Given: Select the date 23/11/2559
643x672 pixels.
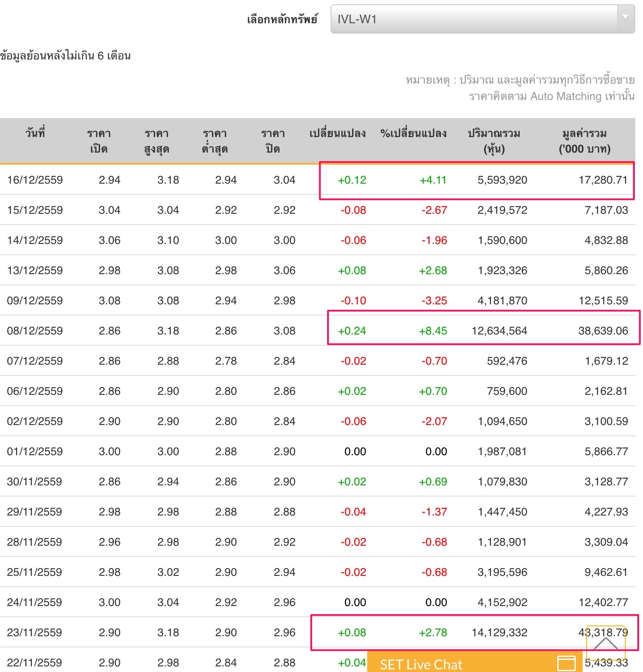Looking at the screenshot, I should click(34, 632).
